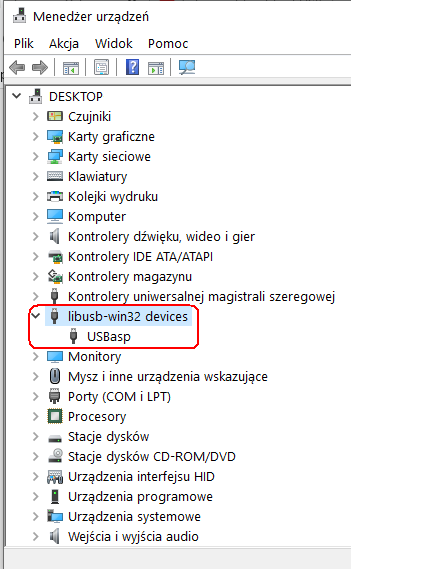439x569 pixels.
Task: Expand Kontrolery uniwersalnej magistrali szeregowej
Action: [35, 296]
